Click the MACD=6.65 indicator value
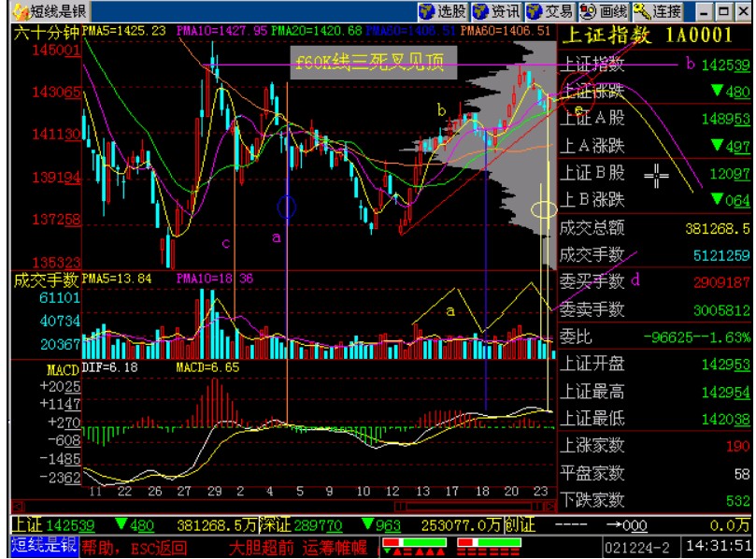Viewport: 756px width, 559px height. click(x=207, y=367)
